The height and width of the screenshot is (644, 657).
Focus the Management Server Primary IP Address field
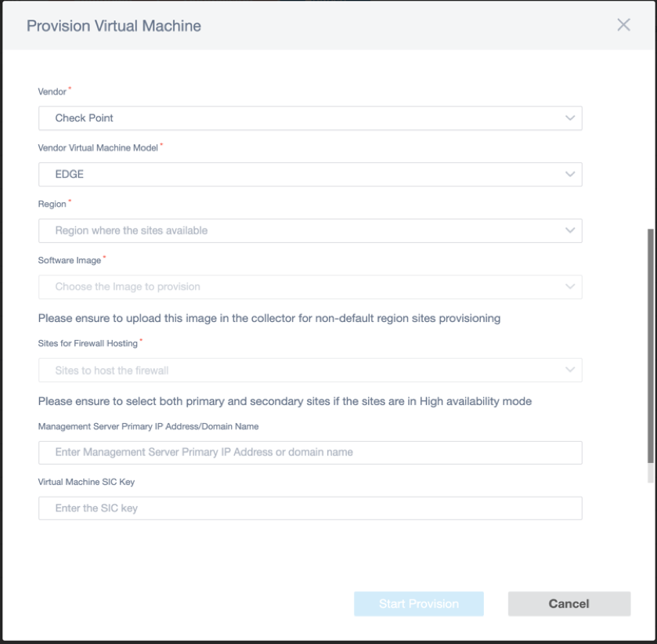310,452
